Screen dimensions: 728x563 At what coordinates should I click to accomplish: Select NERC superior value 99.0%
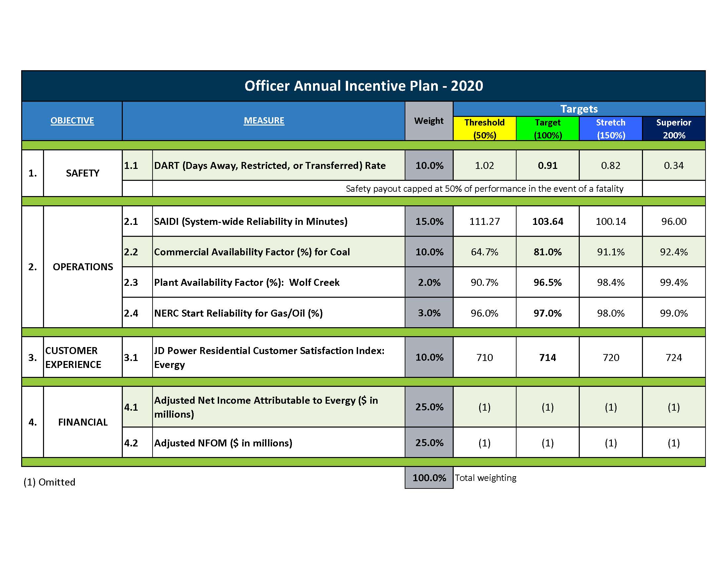pyautogui.click(x=674, y=313)
